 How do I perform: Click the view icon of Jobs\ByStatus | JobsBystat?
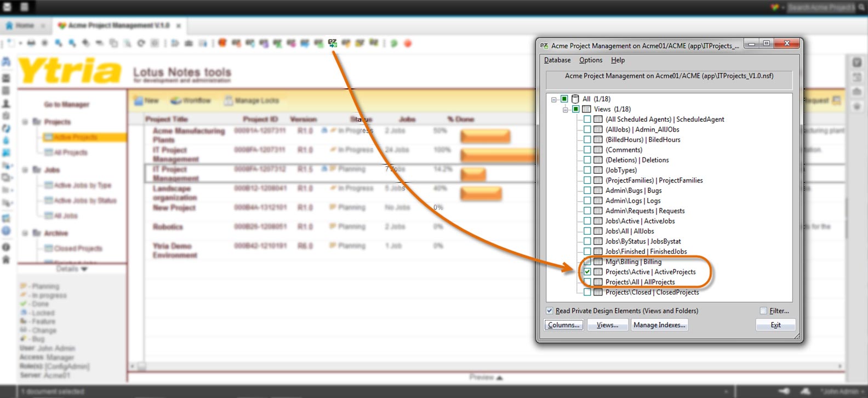click(x=598, y=241)
